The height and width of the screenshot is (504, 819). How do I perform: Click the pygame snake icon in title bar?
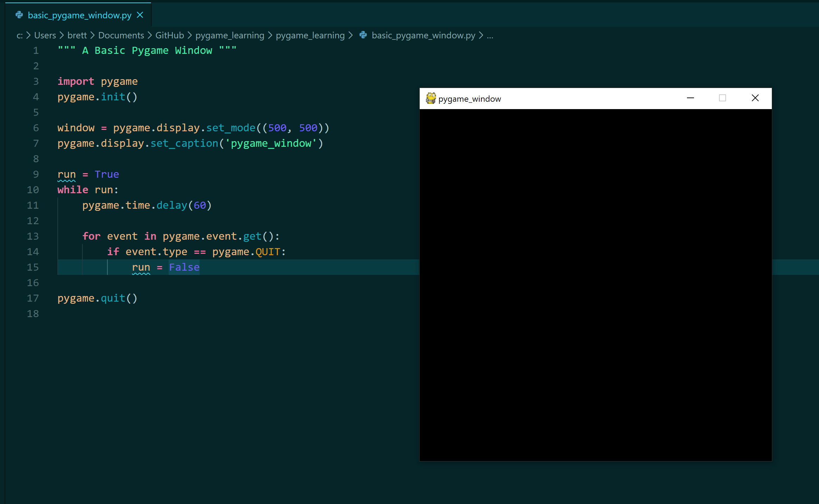431,99
